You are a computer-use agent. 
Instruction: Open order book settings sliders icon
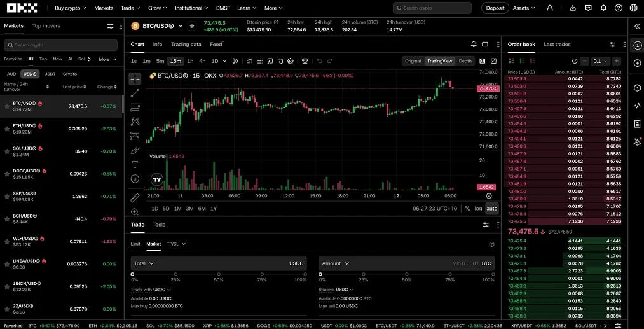(612, 44)
